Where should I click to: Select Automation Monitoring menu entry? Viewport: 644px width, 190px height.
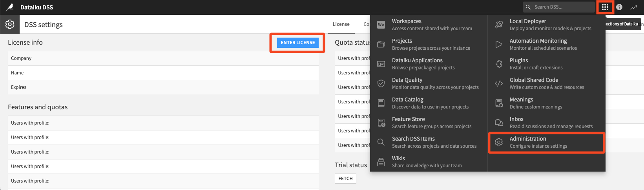[x=546, y=44]
